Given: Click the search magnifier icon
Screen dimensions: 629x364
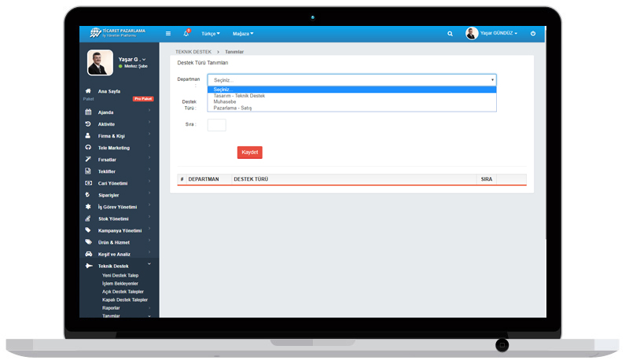Looking at the screenshot, I should pos(450,34).
